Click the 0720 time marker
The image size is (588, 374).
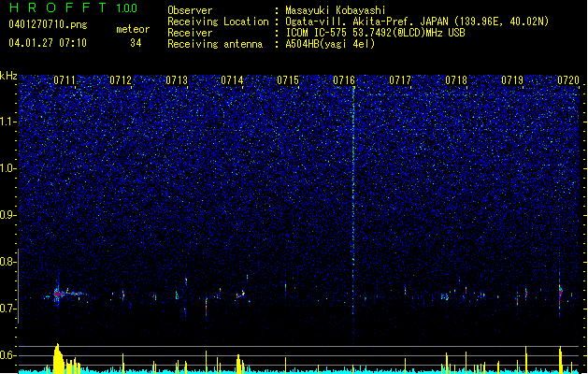coord(568,80)
